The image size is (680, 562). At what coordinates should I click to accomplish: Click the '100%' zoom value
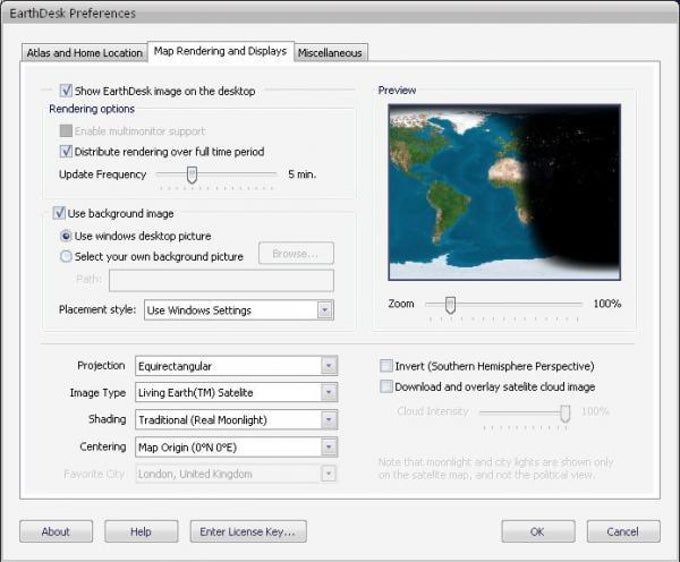(x=607, y=304)
